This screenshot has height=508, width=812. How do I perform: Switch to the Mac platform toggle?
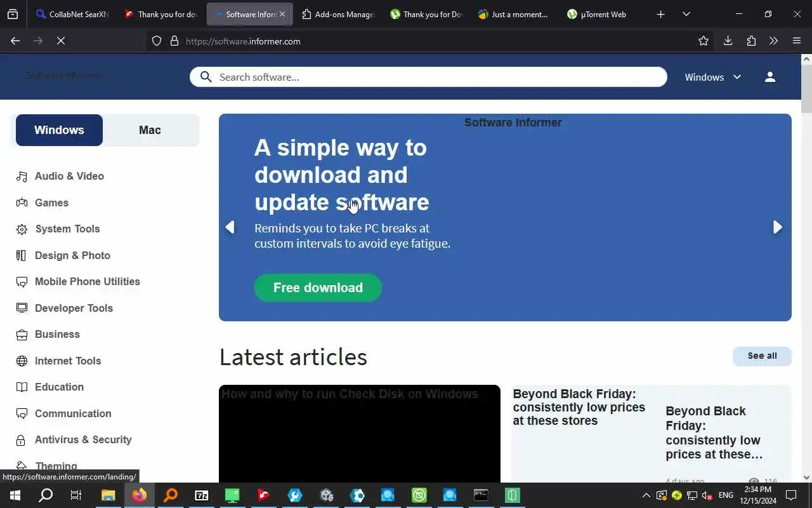[150, 130]
